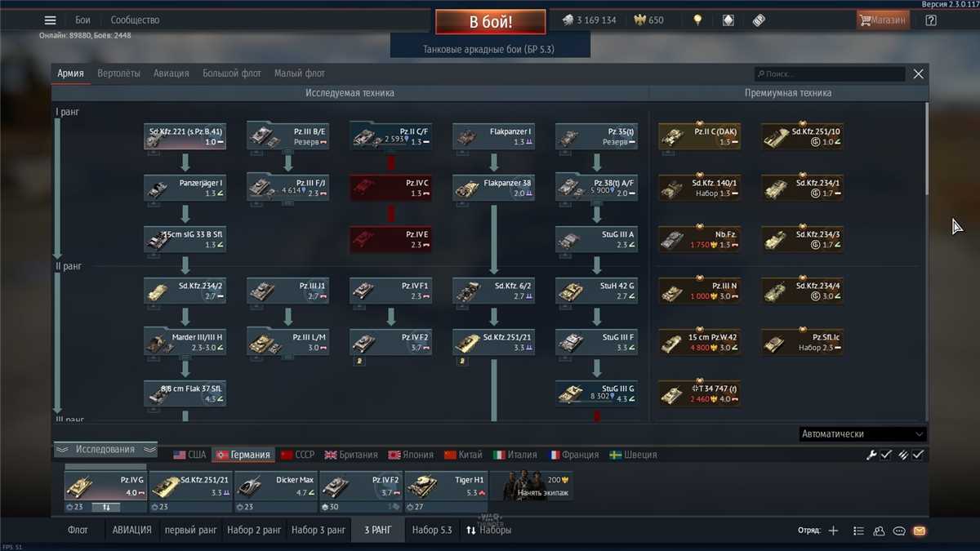Select Tiger H1 crew slot
Viewport: 980px width, 551px height.
pos(447,485)
